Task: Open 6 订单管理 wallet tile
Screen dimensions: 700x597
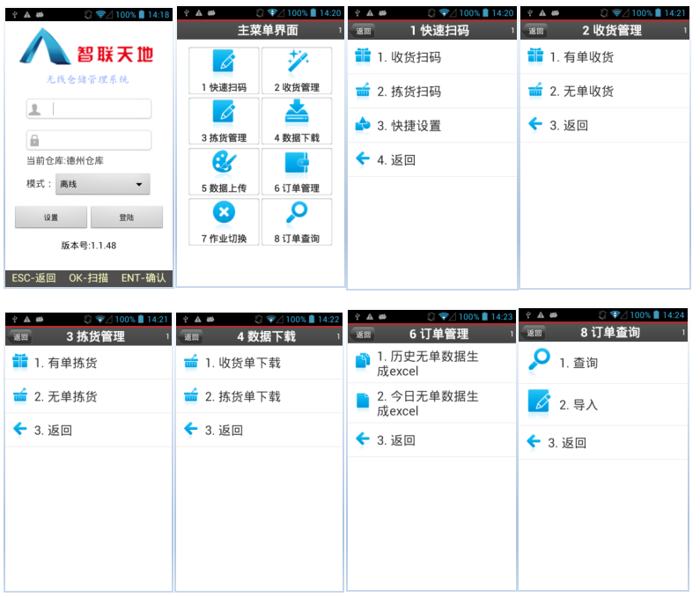Action: (x=297, y=172)
